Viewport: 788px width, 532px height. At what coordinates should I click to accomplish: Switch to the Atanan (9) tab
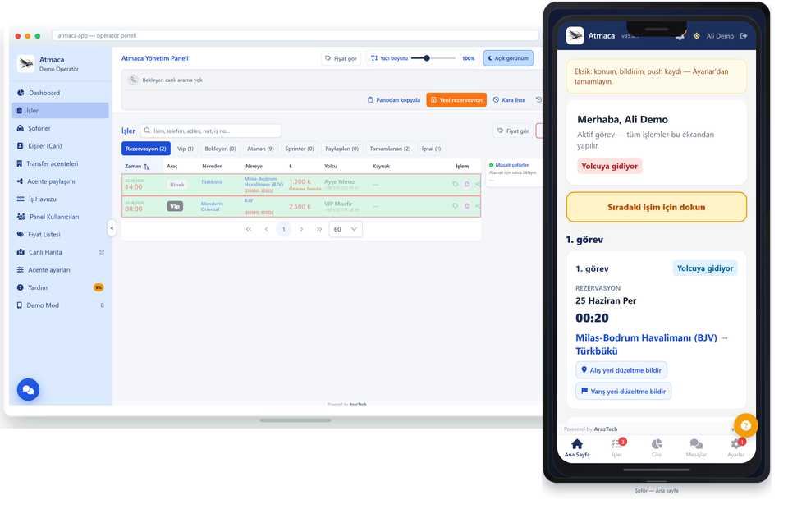coord(260,149)
